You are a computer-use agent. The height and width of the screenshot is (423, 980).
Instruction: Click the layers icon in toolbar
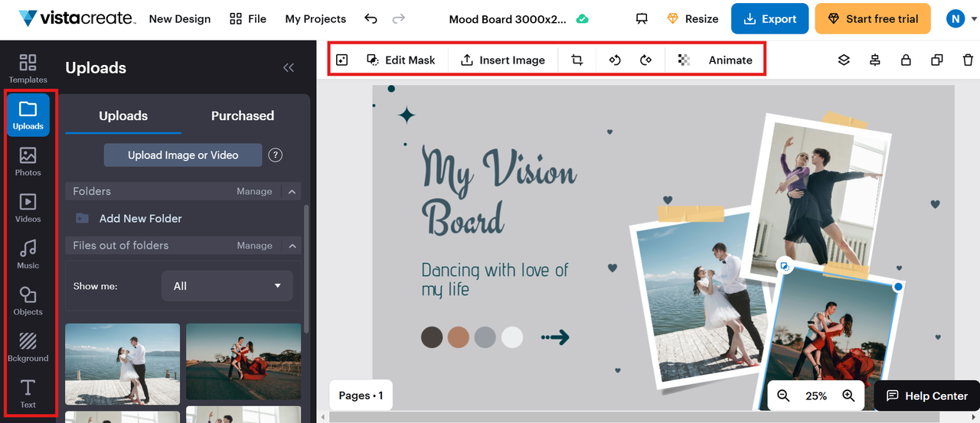[844, 60]
